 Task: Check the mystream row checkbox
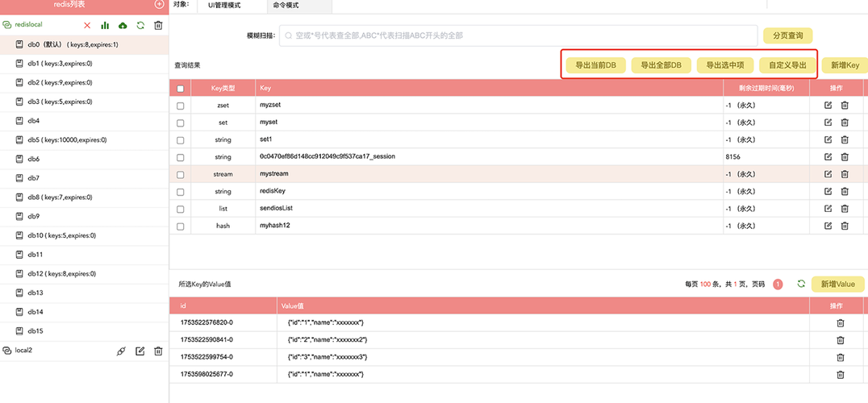[x=180, y=174]
